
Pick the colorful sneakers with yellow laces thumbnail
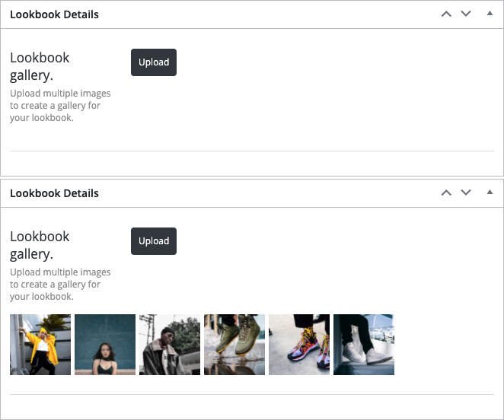point(299,345)
